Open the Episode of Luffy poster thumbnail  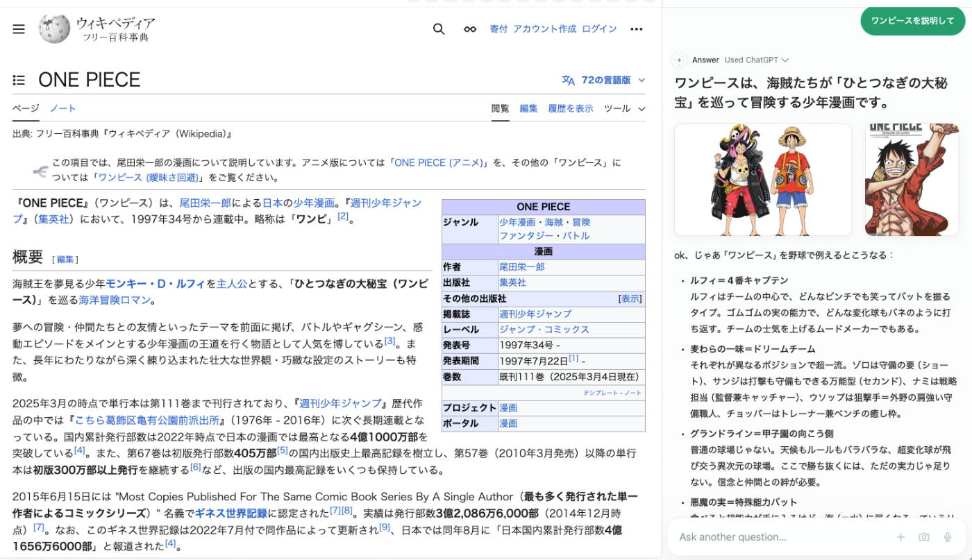912,180
